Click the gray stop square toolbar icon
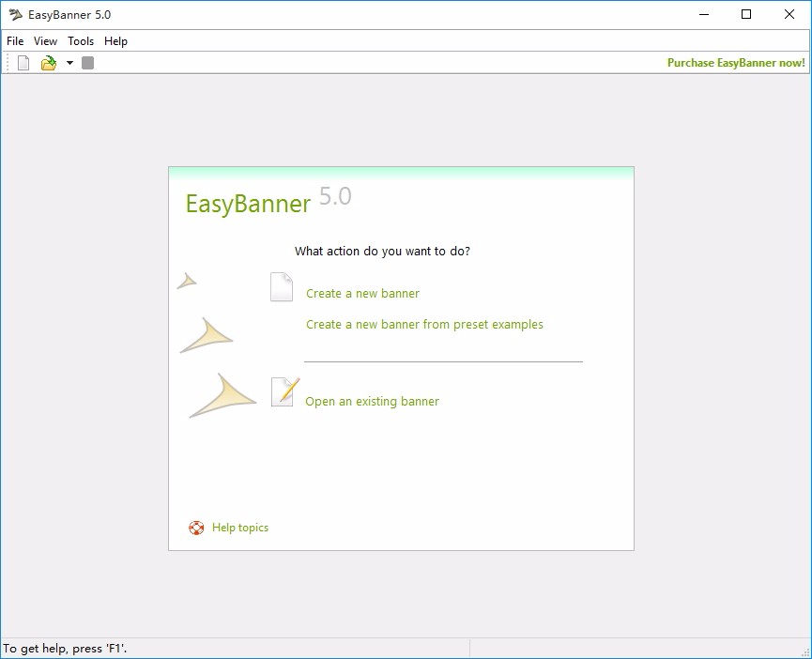 point(87,63)
